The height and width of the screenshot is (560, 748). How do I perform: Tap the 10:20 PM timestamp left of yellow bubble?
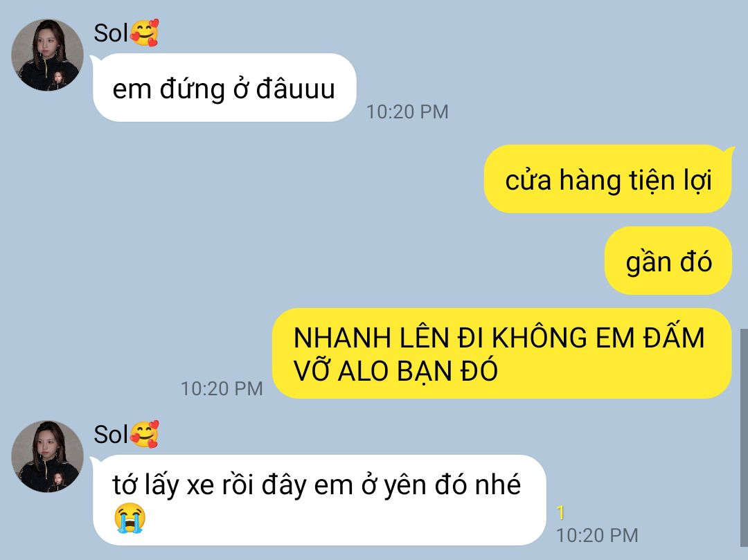tap(222, 389)
